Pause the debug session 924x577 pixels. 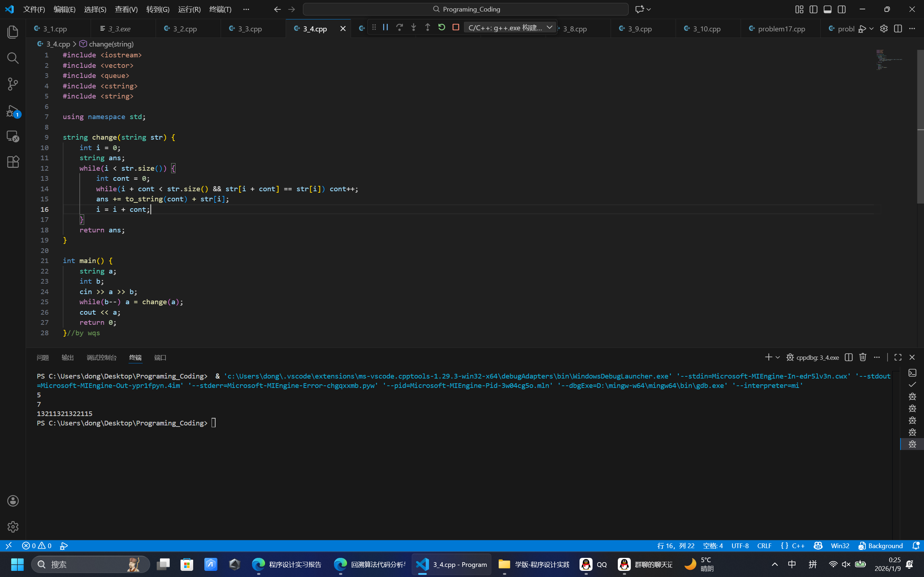(385, 27)
